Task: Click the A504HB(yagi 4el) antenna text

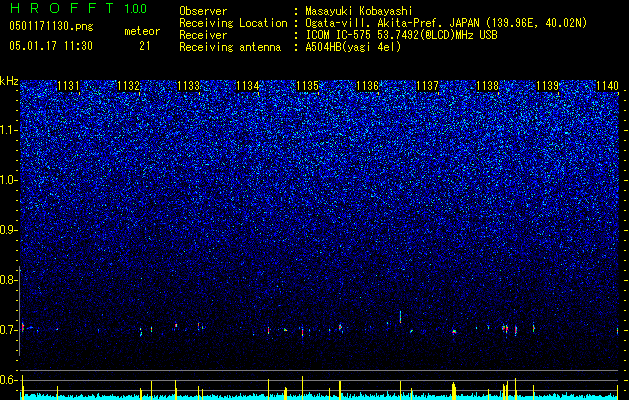Action: (x=353, y=47)
